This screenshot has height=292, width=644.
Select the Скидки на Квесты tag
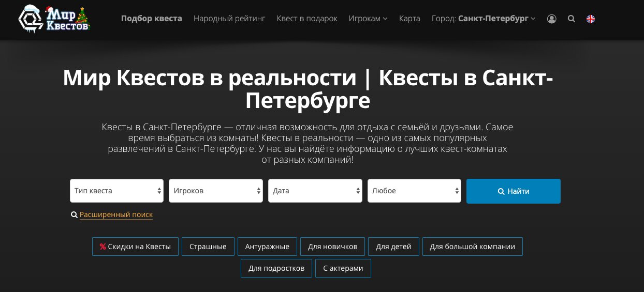click(135, 247)
